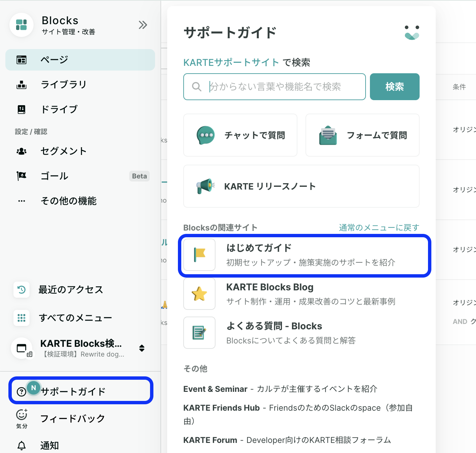The width and height of the screenshot is (476, 453).
Task: Open KARTE Friends Hub link
Action: coord(222,408)
